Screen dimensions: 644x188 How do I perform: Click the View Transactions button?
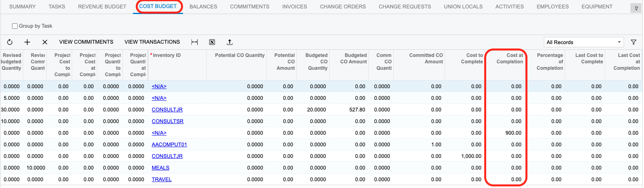tap(152, 42)
